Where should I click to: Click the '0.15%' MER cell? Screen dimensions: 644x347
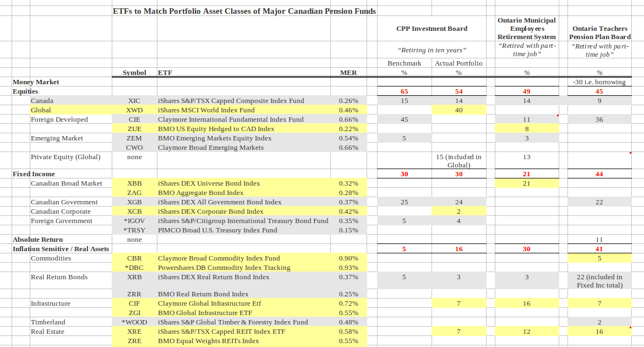tap(348, 230)
